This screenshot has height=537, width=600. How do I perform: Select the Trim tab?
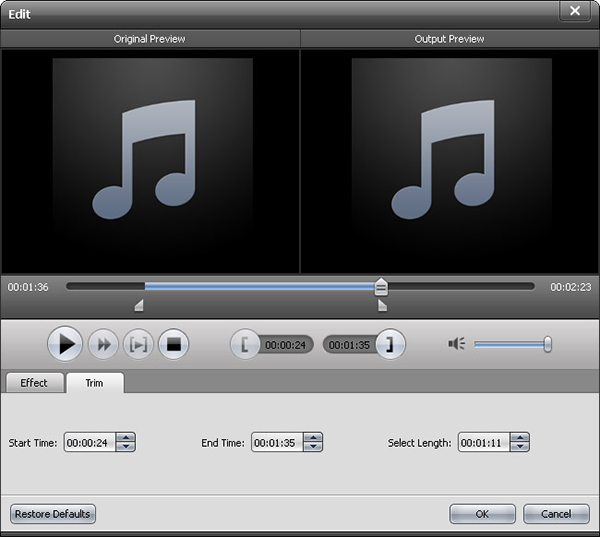(x=95, y=383)
